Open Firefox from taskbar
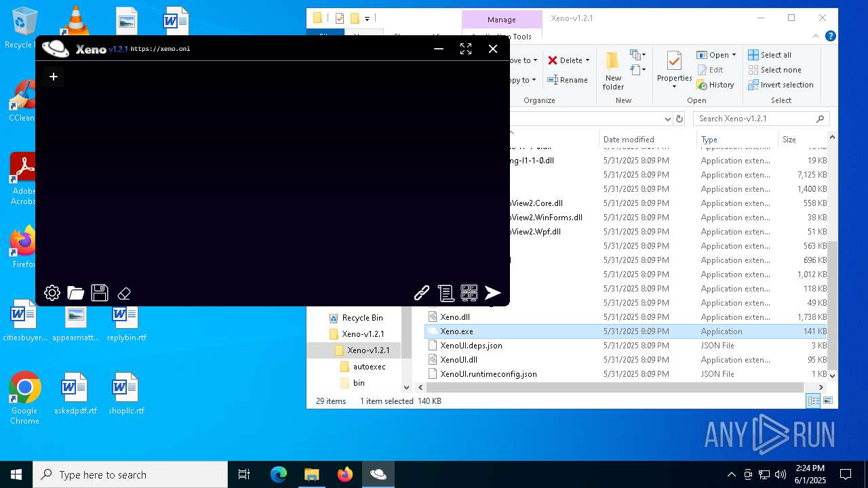Viewport: 868px width, 488px height. (x=345, y=474)
